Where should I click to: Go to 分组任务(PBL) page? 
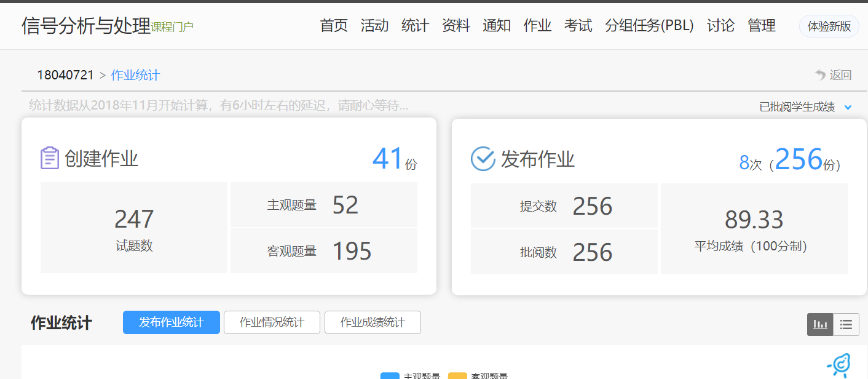649,25
